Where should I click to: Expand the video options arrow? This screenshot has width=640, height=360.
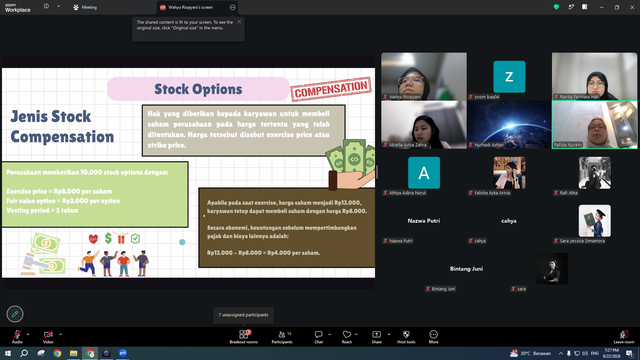tap(60, 334)
